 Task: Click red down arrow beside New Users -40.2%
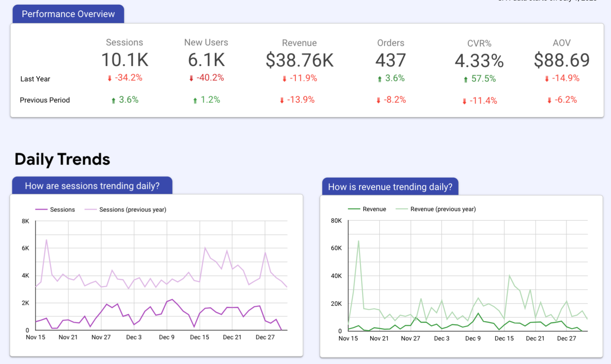pyautogui.click(x=191, y=78)
